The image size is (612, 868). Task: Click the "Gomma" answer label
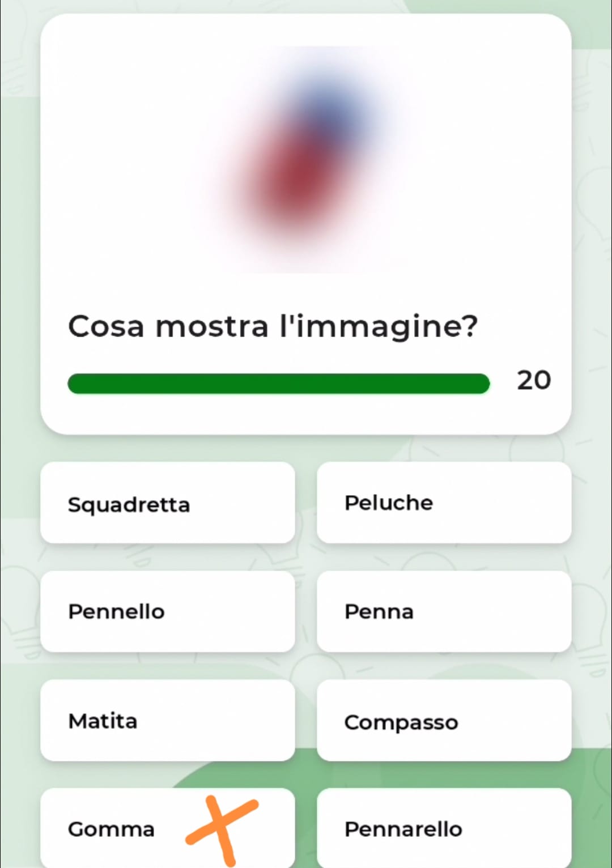point(111,829)
